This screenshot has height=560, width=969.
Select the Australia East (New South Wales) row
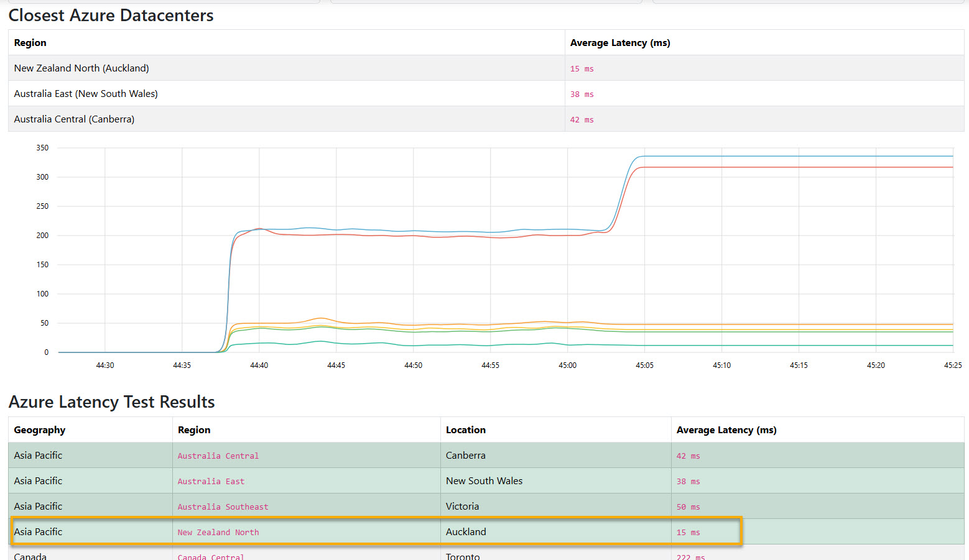point(486,94)
